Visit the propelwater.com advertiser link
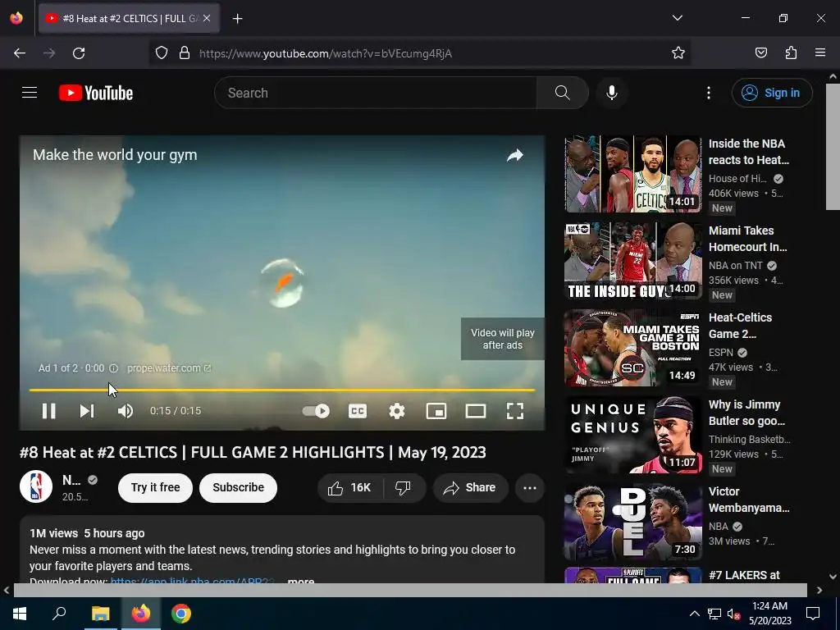Screen dimensions: 840x630 [169, 368]
